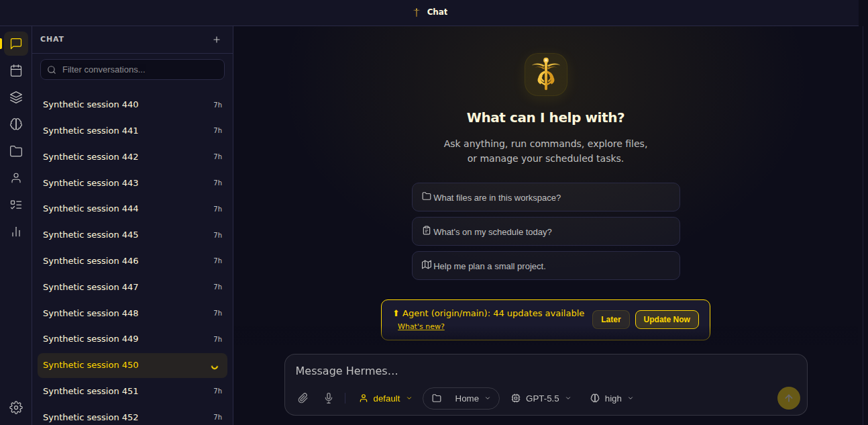Attach a file with the paperclip icon
This screenshot has width=868, height=425.
(x=303, y=398)
